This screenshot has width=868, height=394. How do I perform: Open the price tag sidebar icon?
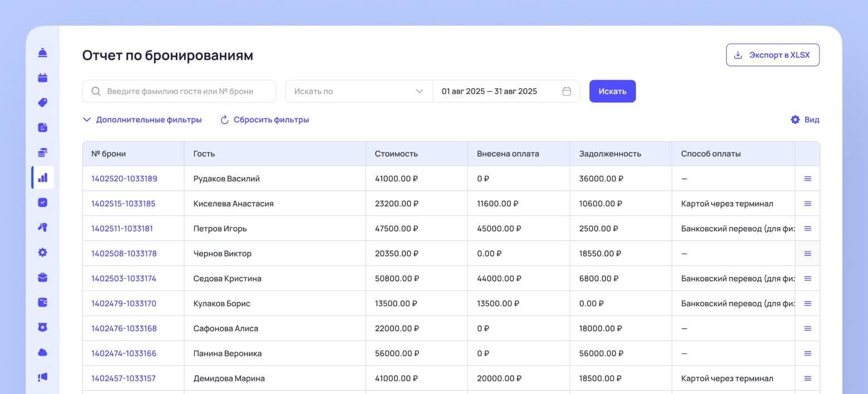pyautogui.click(x=42, y=102)
